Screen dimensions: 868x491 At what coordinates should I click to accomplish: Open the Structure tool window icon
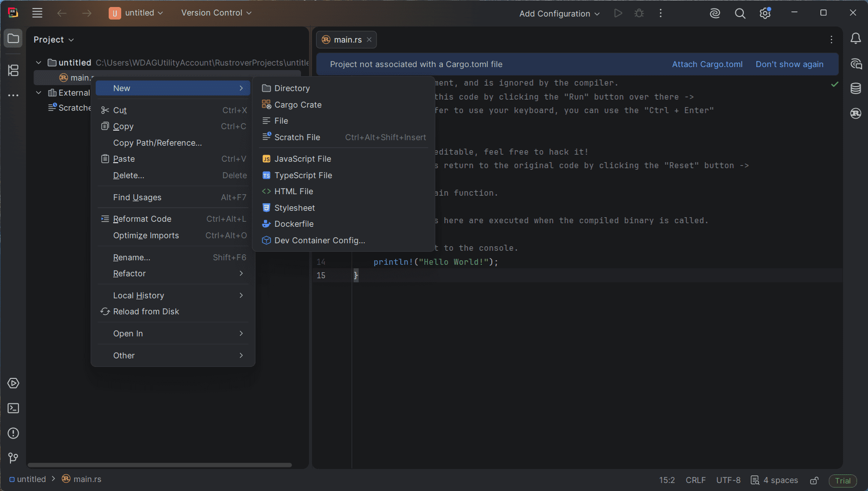(x=14, y=71)
